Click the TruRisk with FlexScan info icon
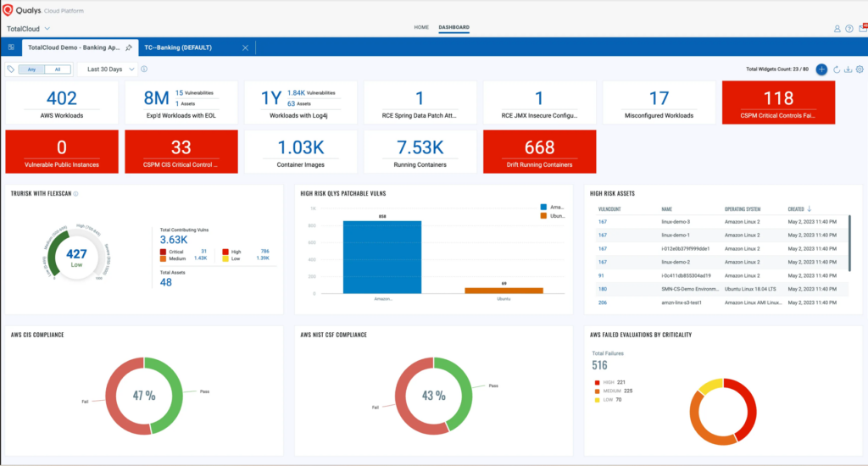This screenshot has height=466, width=868. (75, 194)
